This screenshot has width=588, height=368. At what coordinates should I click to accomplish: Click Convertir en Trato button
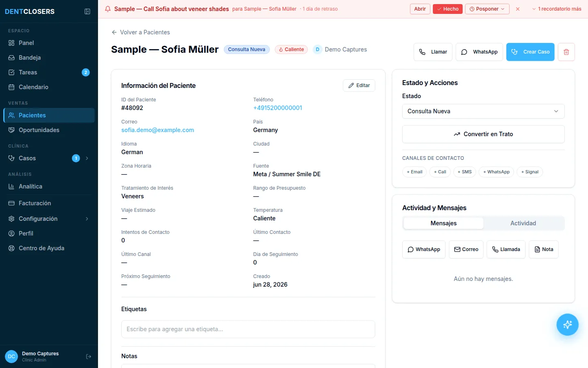(483, 134)
